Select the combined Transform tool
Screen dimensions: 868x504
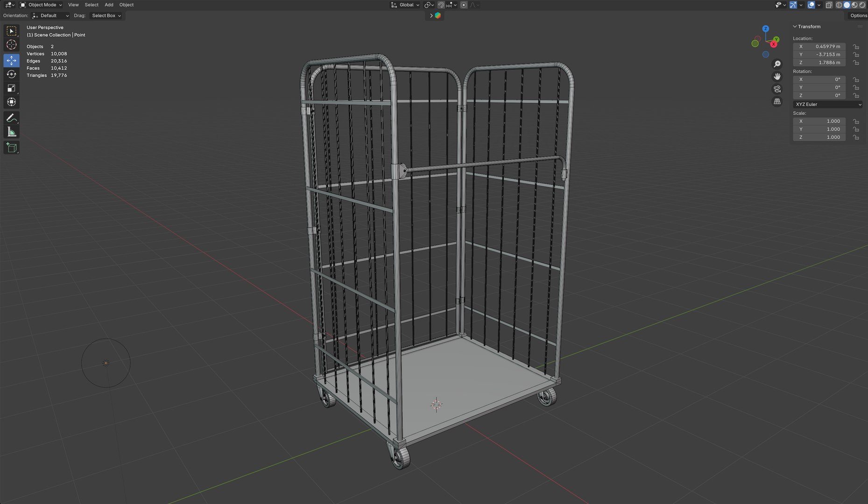pyautogui.click(x=12, y=102)
